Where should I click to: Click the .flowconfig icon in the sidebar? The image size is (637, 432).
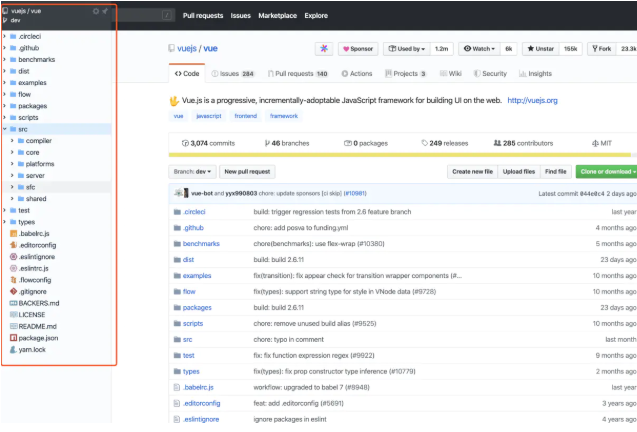(x=13, y=280)
